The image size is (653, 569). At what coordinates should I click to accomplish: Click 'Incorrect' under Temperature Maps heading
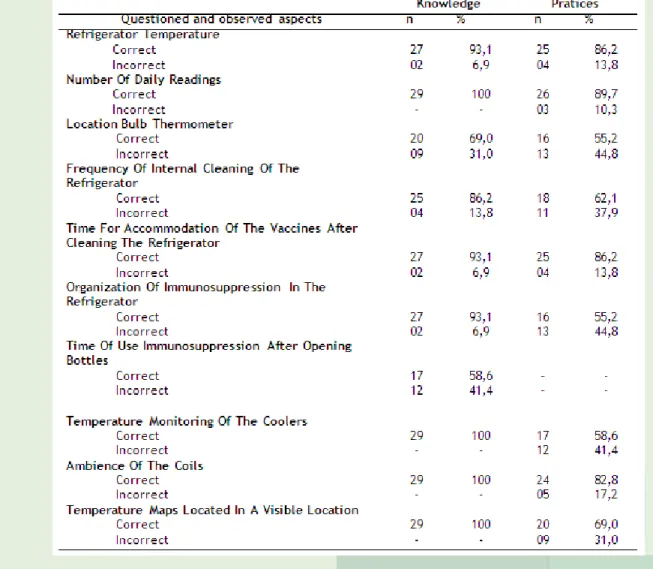pyautogui.click(x=142, y=540)
